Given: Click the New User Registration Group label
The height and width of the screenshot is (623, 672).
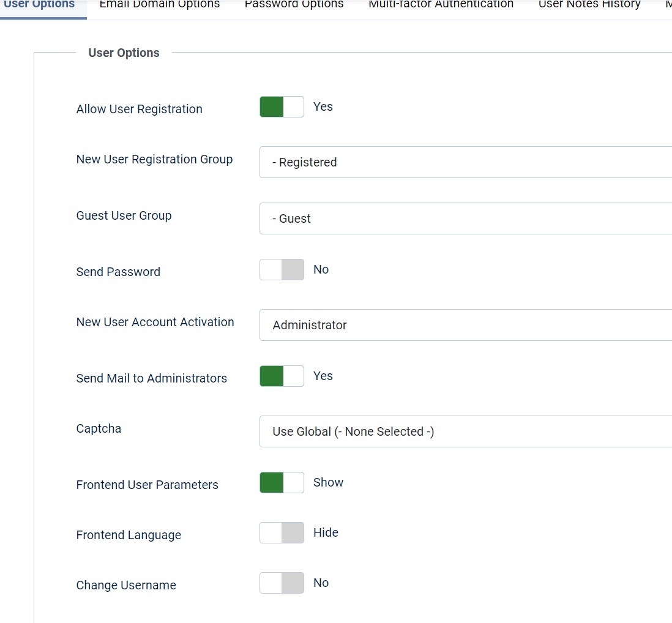Looking at the screenshot, I should [x=154, y=159].
